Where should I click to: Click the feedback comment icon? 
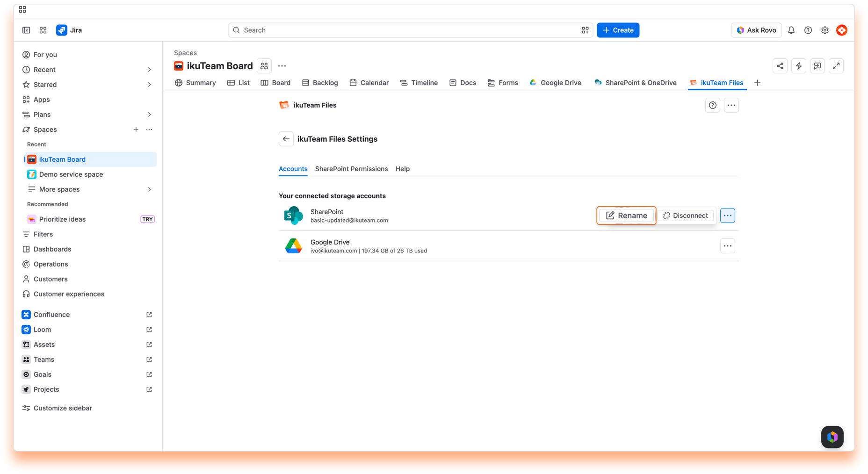click(x=817, y=66)
